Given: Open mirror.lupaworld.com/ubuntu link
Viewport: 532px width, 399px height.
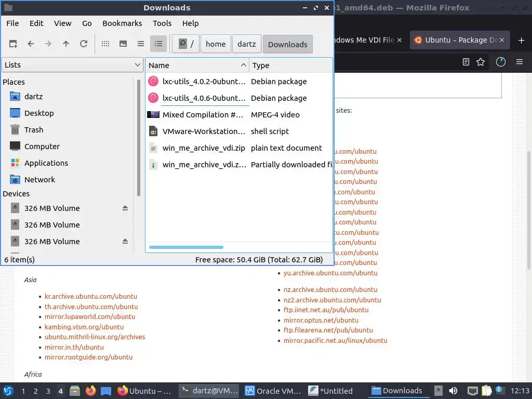Looking at the screenshot, I should (90, 316).
